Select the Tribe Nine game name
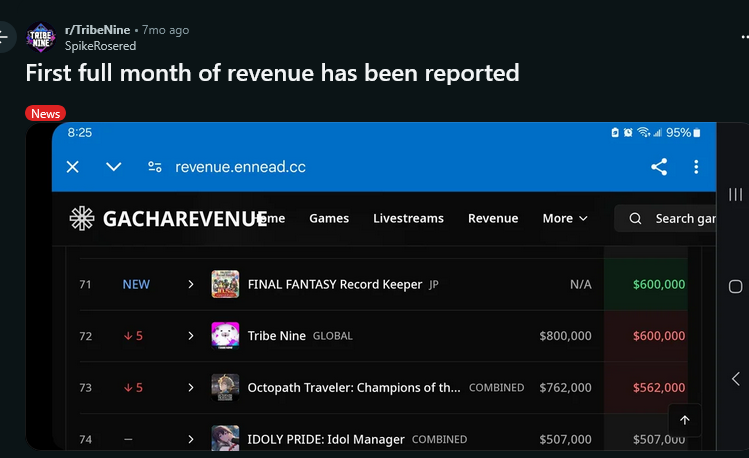 [277, 336]
